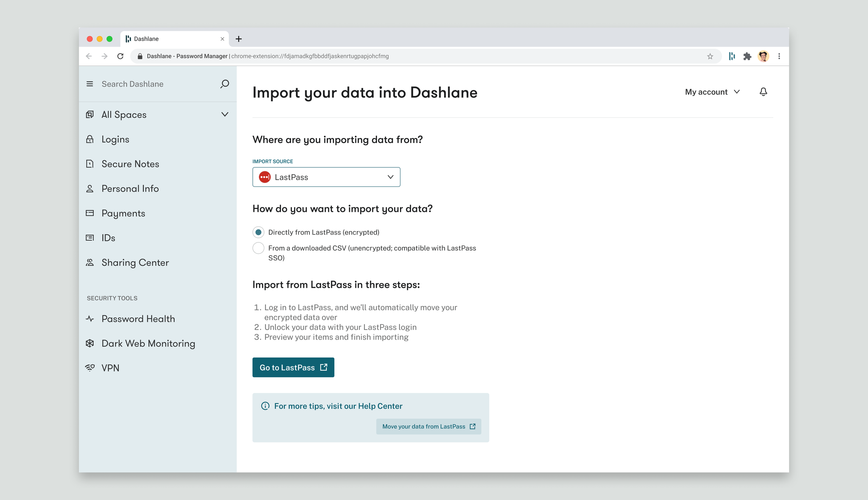868x500 pixels.
Task: Open a new browser tab with plus
Action: coord(239,39)
